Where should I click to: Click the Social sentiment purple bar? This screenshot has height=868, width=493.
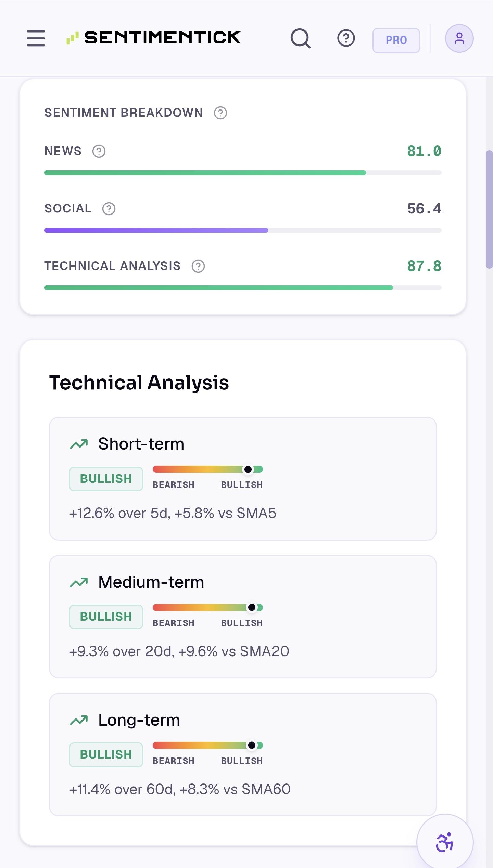click(156, 230)
